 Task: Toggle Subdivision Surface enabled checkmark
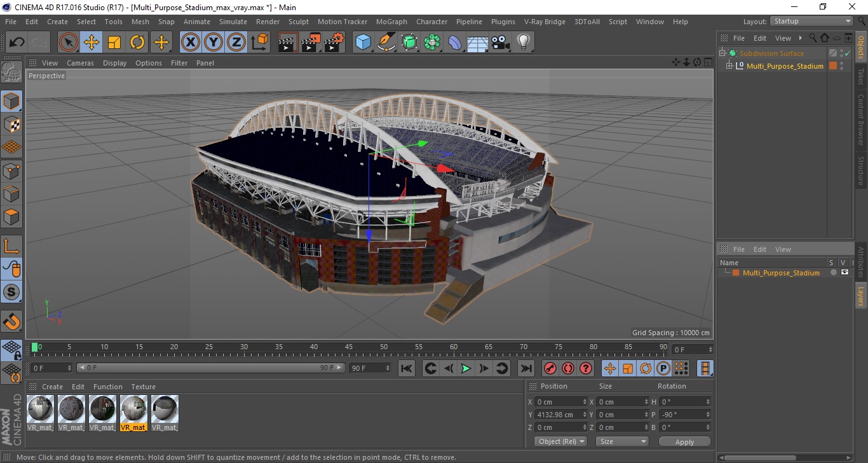(x=847, y=53)
